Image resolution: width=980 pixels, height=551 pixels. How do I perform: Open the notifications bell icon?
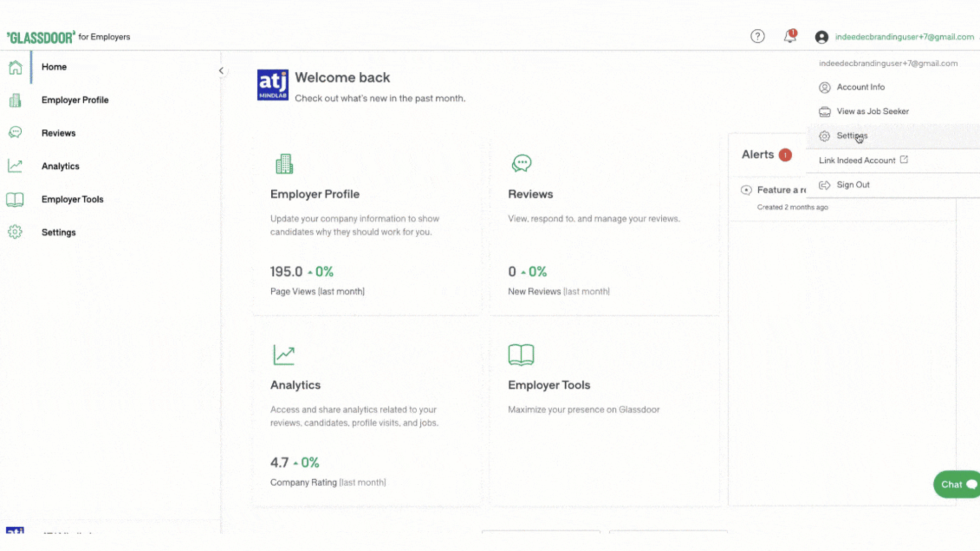click(790, 36)
